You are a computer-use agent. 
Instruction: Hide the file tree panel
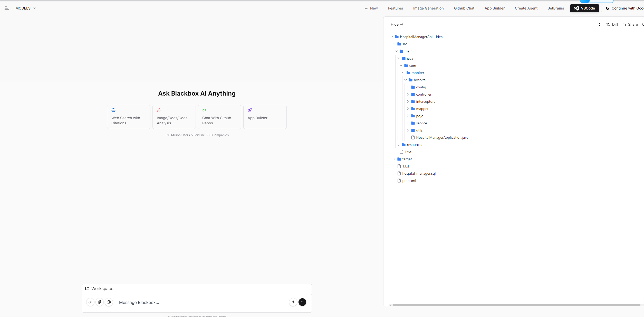click(397, 24)
